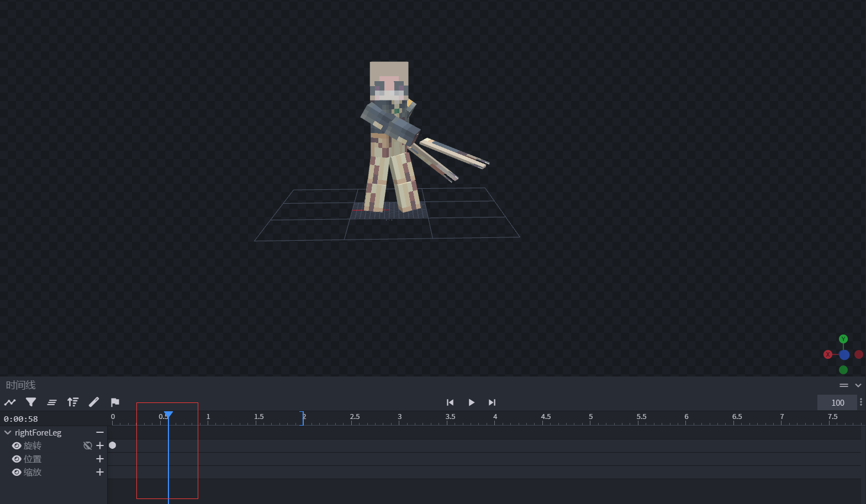Image resolution: width=866 pixels, height=504 pixels.
Task: Click the three-lines icon beside the filter
Action: (52, 402)
